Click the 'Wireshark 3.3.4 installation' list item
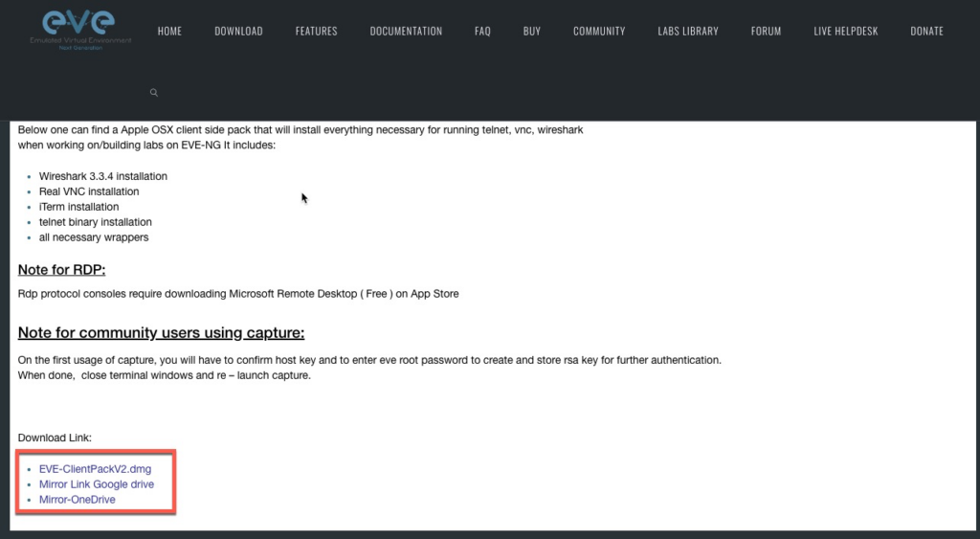 [x=103, y=176]
